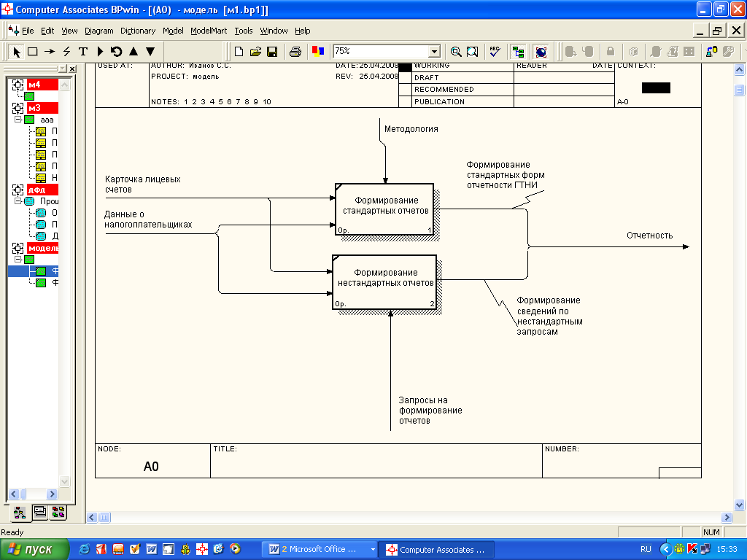The width and height of the screenshot is (747, 560).
Task: Select the дфд model in the tree
Action: point(42,190)
